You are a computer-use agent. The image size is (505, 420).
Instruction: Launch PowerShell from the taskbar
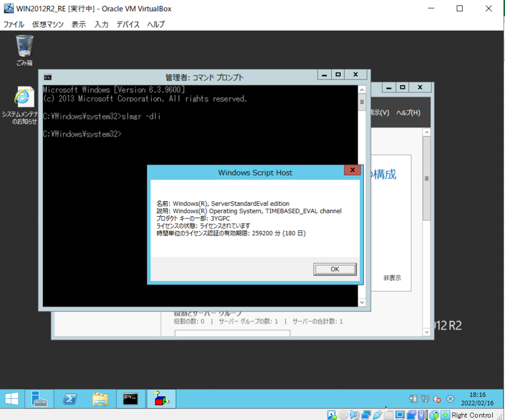(x=70, y=399)
